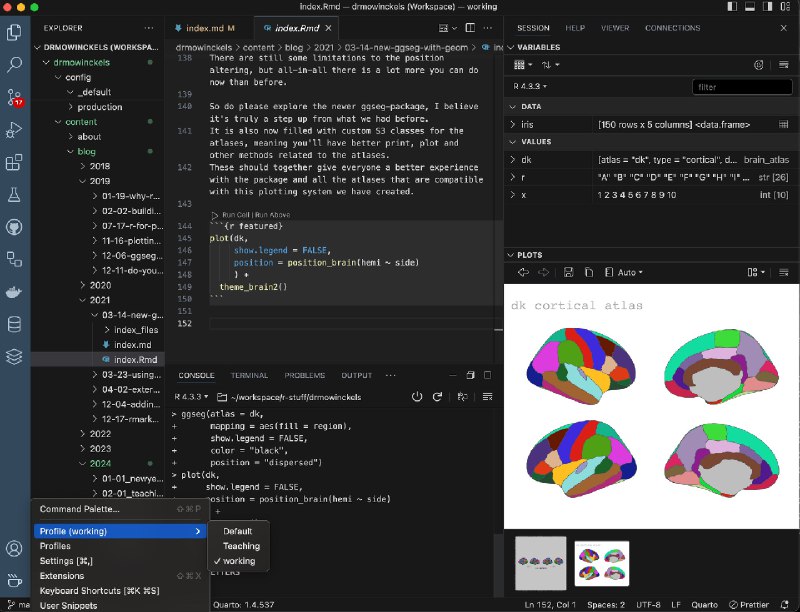Toggle bottom panel layout icon in title bar
Viewport: 800px width, 612px height.
click(x=750, y=7)
